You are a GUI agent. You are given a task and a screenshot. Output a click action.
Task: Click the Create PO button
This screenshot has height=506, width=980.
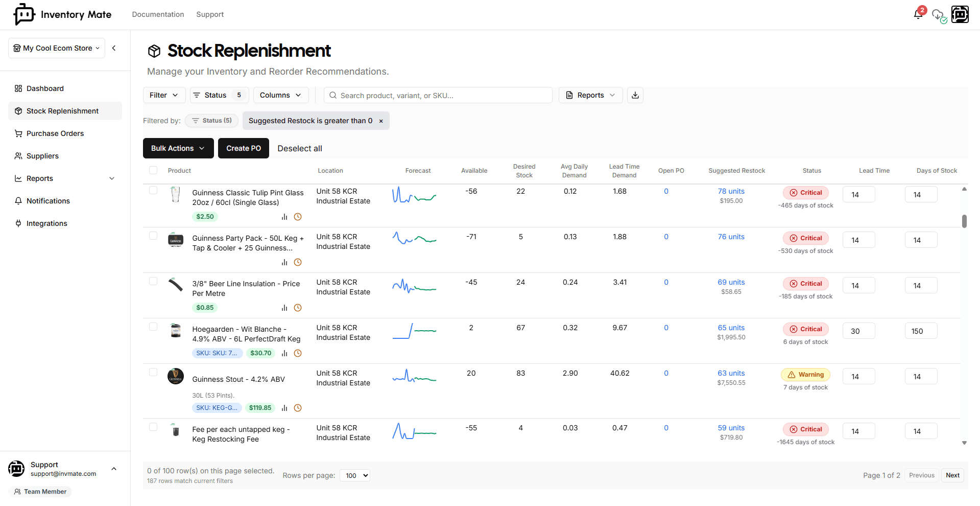[244, 148]
